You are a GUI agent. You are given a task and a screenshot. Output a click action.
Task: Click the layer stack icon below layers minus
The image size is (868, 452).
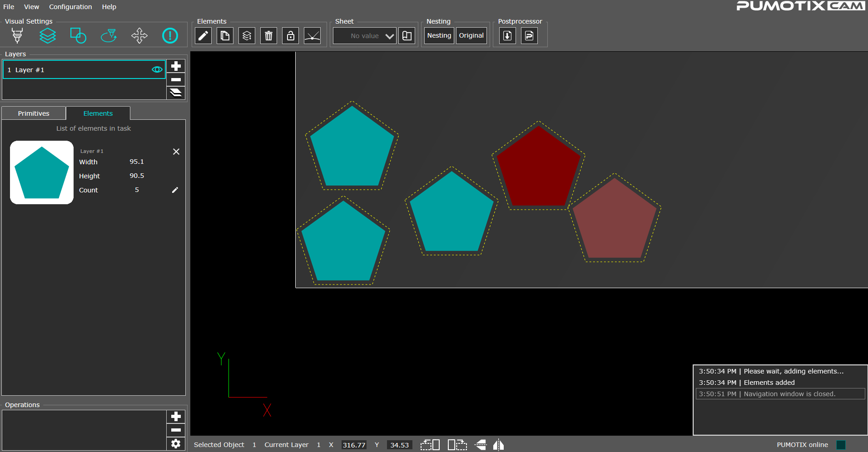(176, 93)
